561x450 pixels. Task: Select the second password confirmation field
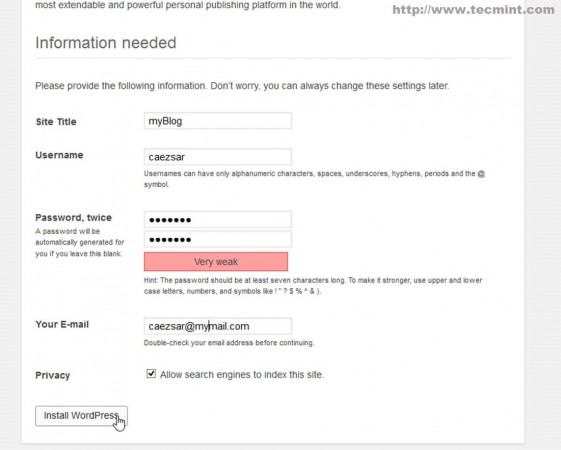(x=218, y=239)
